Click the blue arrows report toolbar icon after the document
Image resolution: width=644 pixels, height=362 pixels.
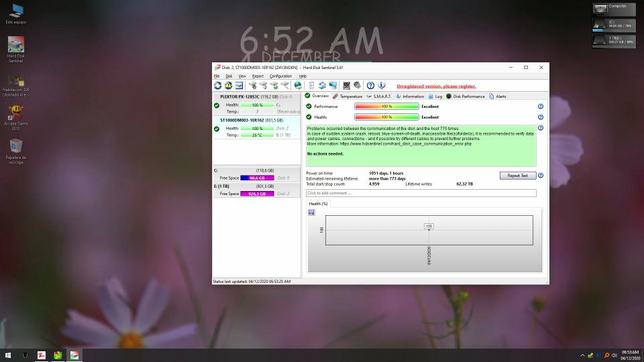click(322, 85)
